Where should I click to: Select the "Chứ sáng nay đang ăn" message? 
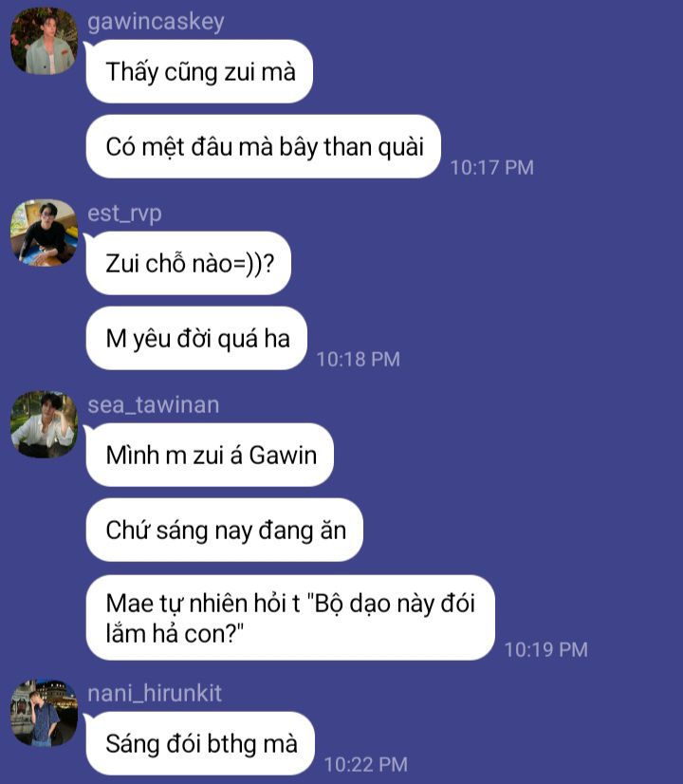tap(224, 530)
